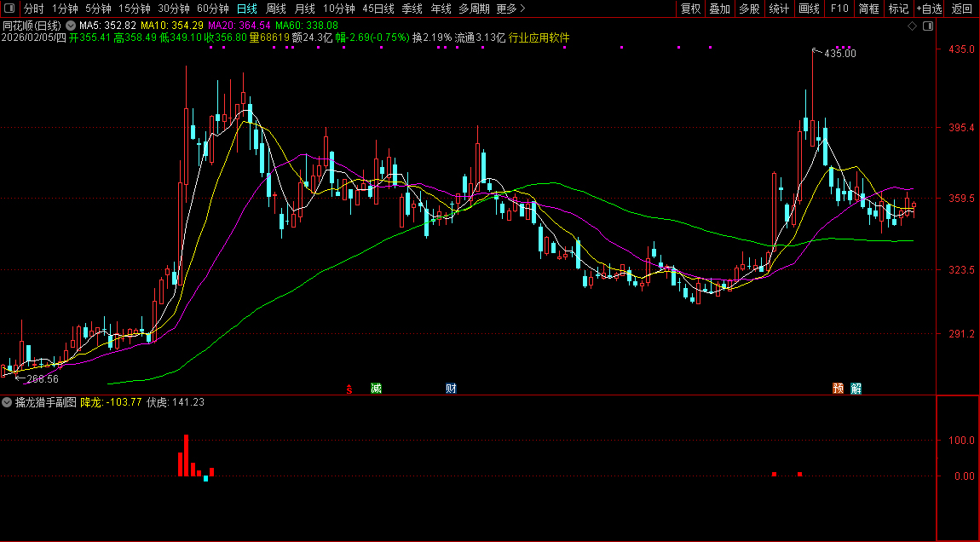
Task: Click the red S marker on timeline
Action: pos(349,389)
